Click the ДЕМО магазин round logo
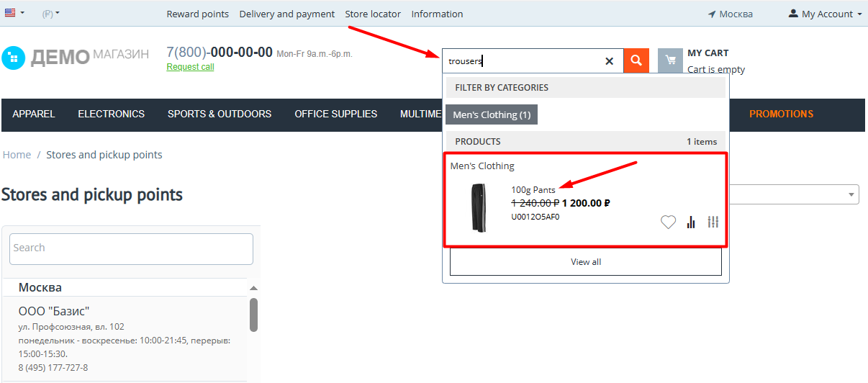868x383 pixels. coord(13,58)
